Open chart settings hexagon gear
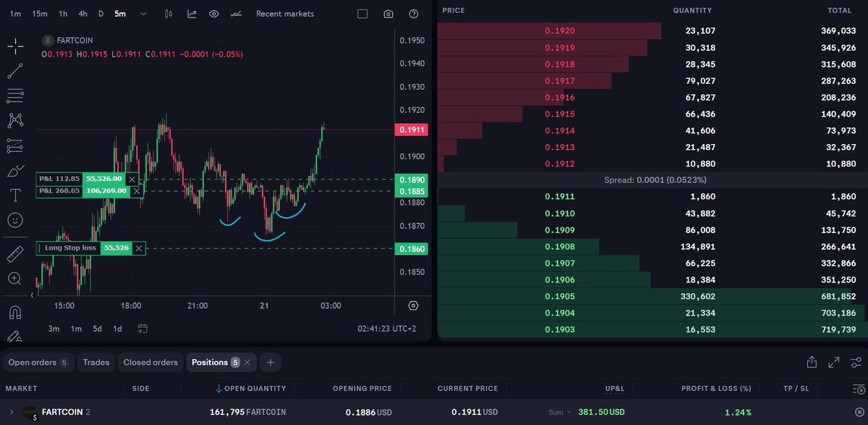Screen dimensions: 868x425 click(x=414, y=306)
